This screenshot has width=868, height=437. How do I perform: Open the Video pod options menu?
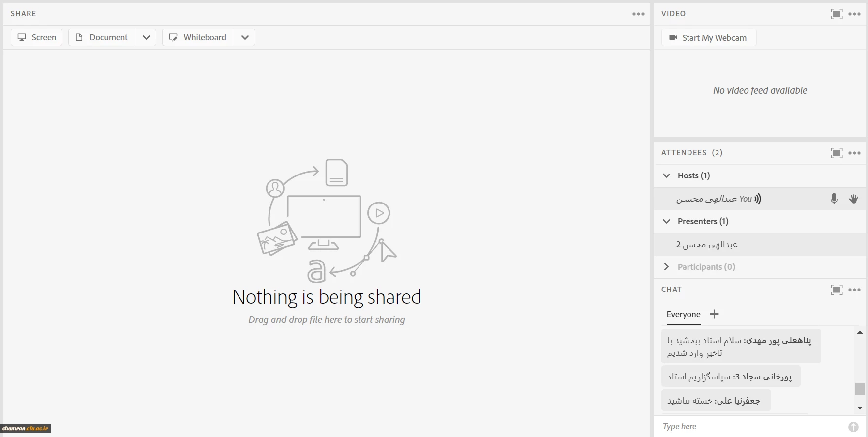click(x=855, y=14)
